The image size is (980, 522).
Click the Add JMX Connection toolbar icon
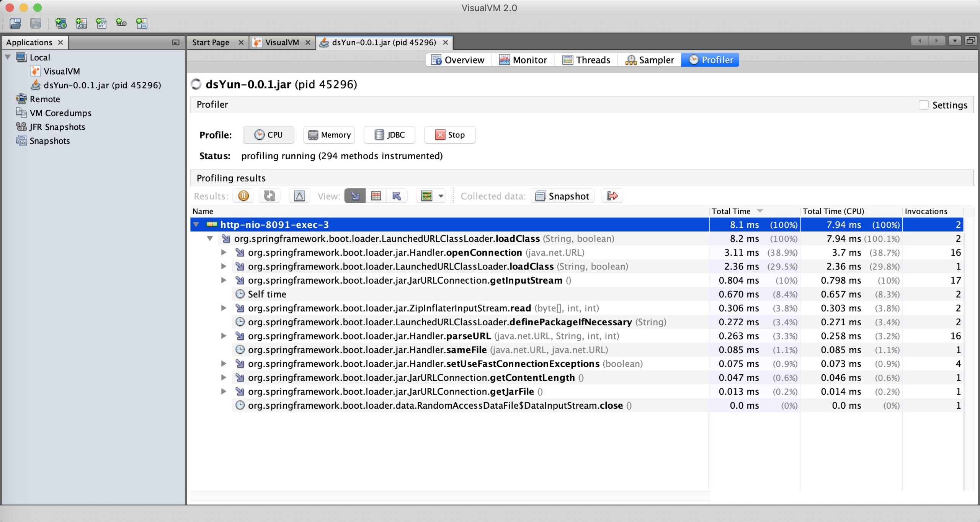[82, 23]
